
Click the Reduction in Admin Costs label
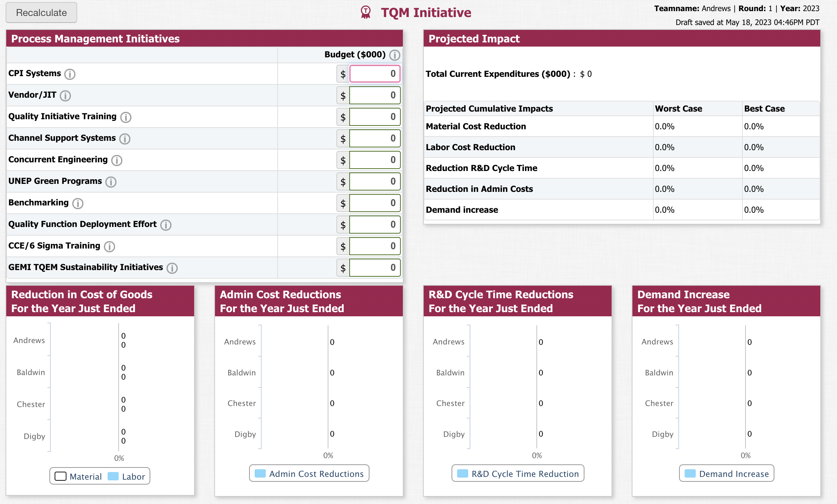pyautogui.click(x=479, y=189)
